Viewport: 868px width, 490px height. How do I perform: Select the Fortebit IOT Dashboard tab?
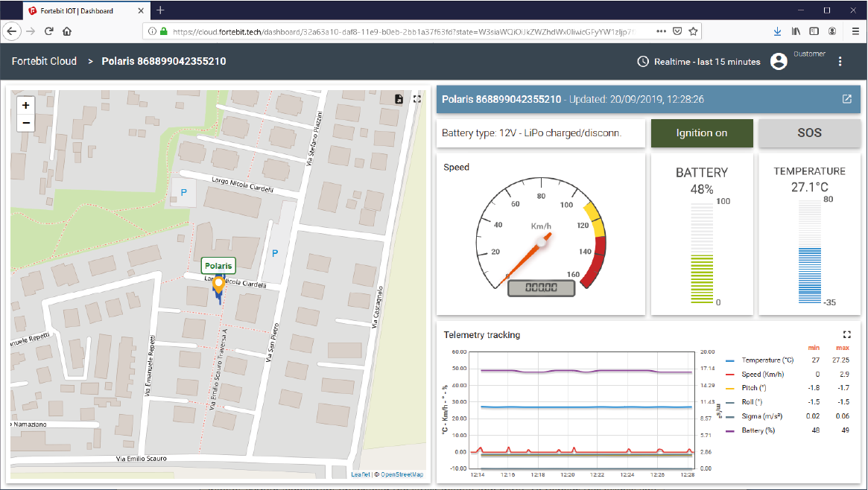click(x=86, y=10)
